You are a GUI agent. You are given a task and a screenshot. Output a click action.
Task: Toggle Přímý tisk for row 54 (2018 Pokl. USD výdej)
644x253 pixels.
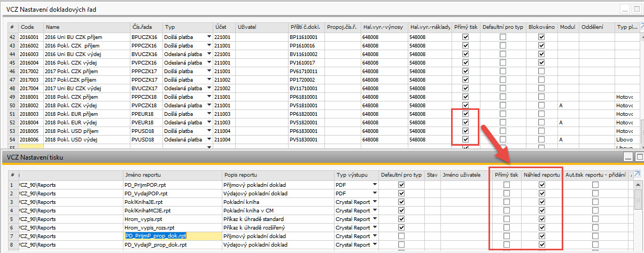click(465, 139)
